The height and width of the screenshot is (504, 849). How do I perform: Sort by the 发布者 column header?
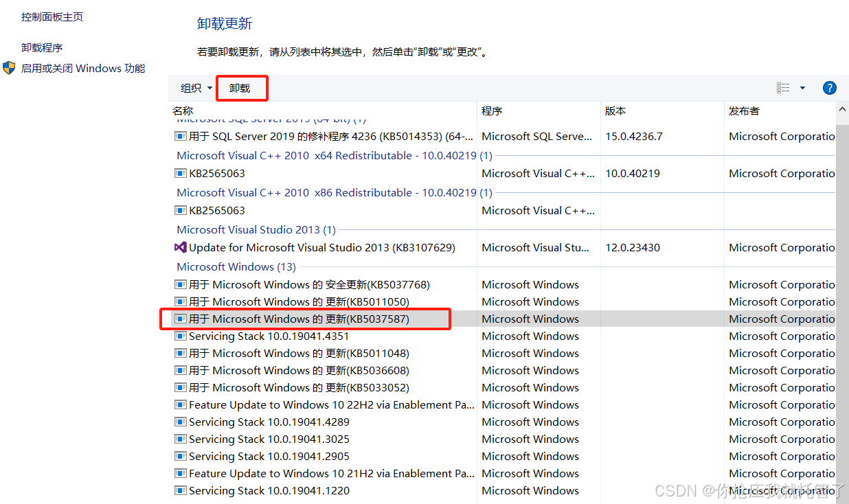(745, 111)
